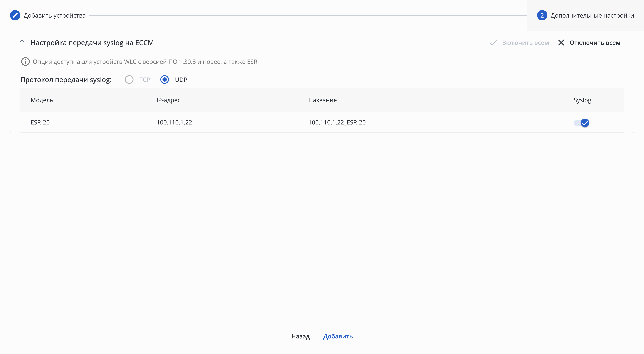Click the section title Настройка передачи syslog
Viewport: 644px width, 354px height.
tap(92, 43)
